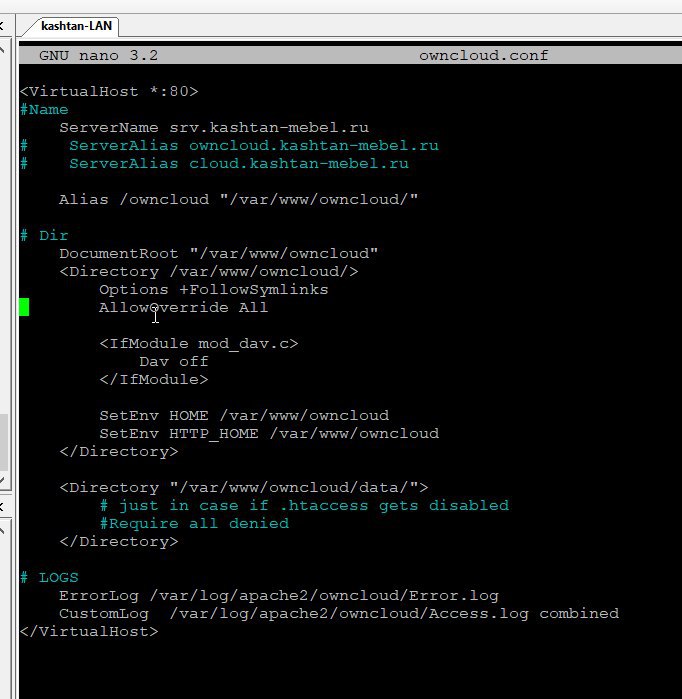Viewport: 682px width, 699px height.
Task: Click the </VirtualHost> closing tag
Action: pos(89,632)
